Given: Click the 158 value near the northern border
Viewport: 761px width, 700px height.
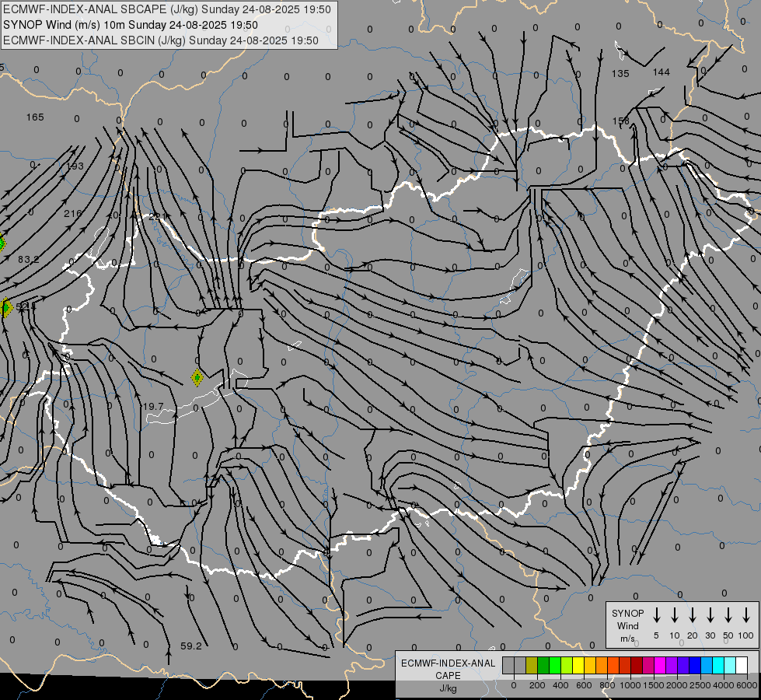Looking at the screenshot, I should [x=621, y=121].
